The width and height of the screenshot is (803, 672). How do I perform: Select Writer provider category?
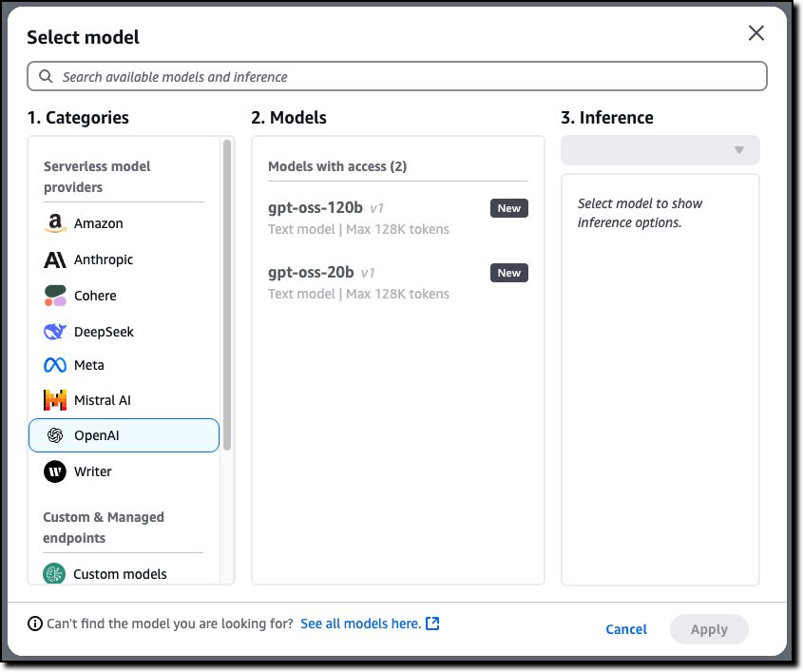[x=93, y=471]
